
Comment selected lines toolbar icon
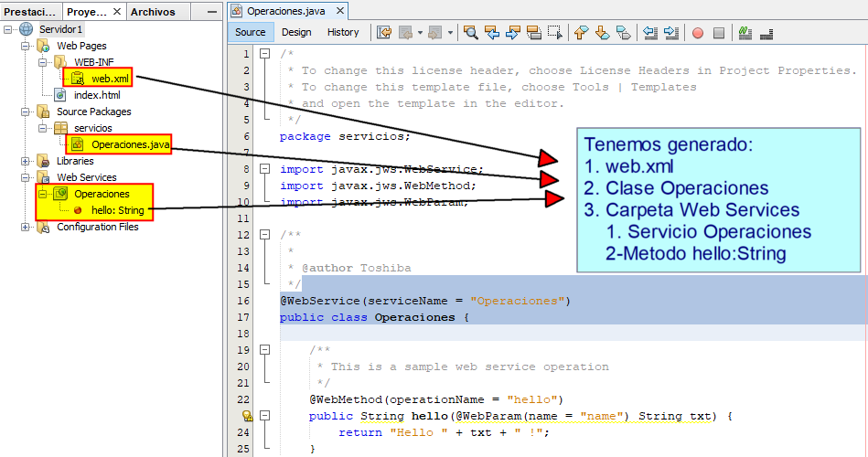[x=745, y=33]
